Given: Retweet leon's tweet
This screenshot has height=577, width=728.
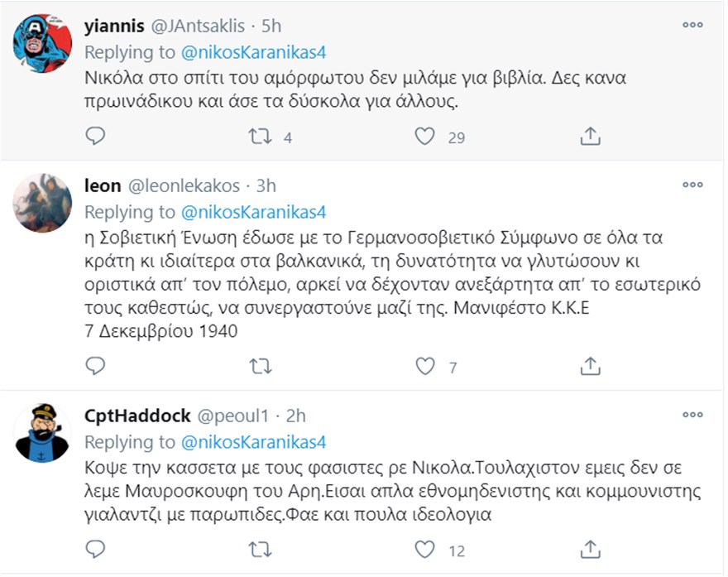Looking at the screenshot, I should pos(260,366).
